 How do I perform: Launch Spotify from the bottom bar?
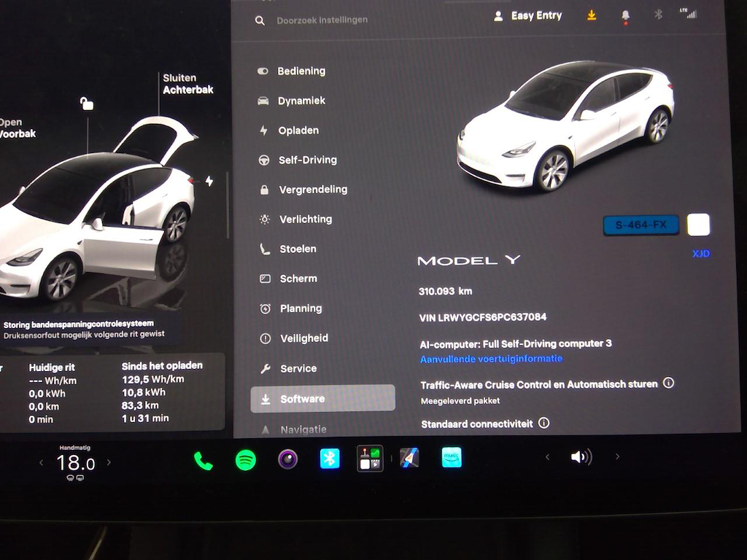pos(246,460)
